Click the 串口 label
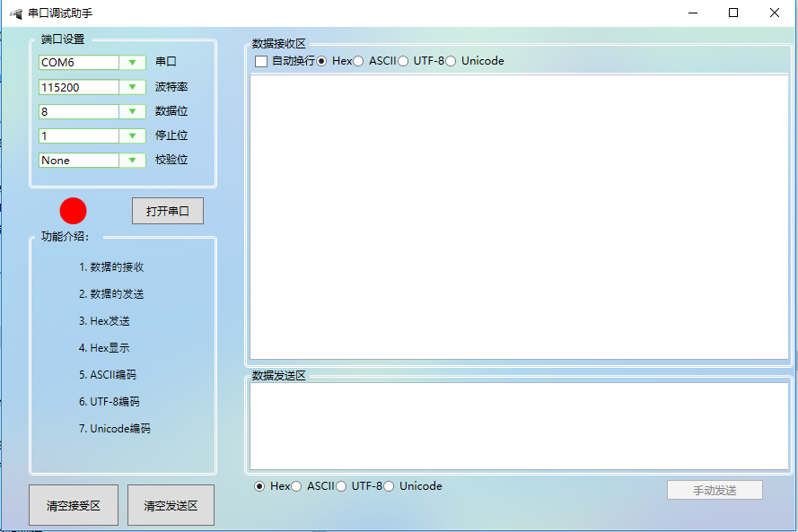 pos(166,62)
